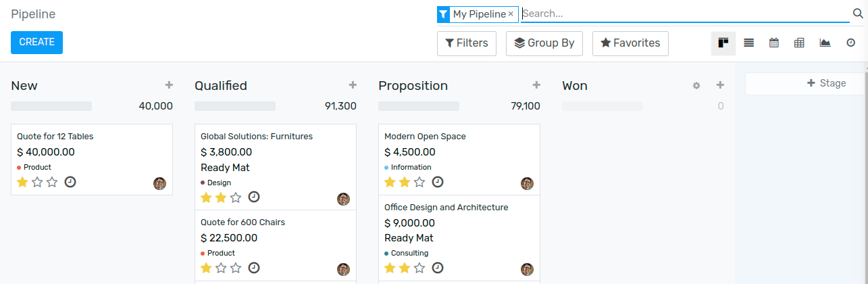868x284 pixels.
Task: Click salesperson avatar on Quote for 600 Chairs
Action: tap(343, 269)
